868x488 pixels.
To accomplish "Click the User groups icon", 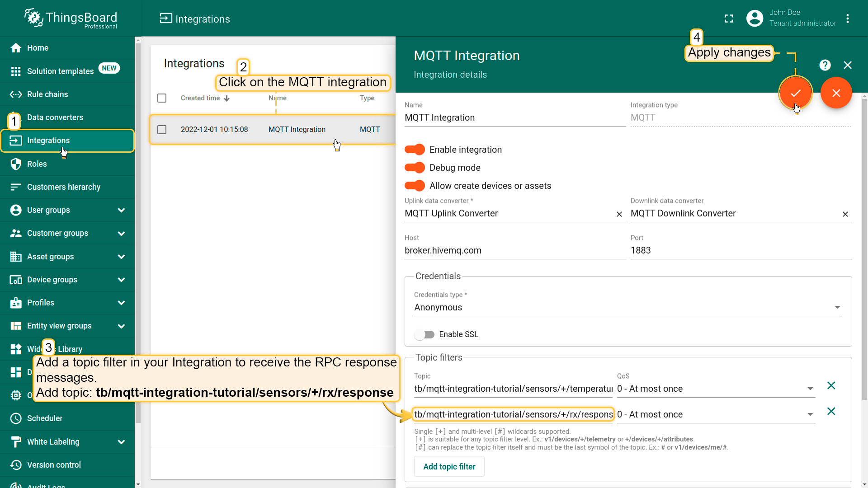I will click(x=16, y=210).
